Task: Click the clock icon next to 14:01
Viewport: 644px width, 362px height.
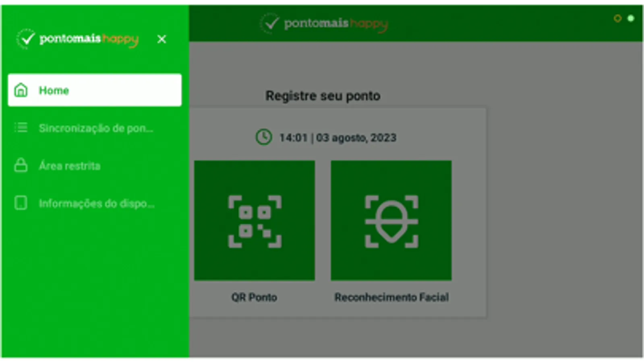Action: [x=264, y=137]
